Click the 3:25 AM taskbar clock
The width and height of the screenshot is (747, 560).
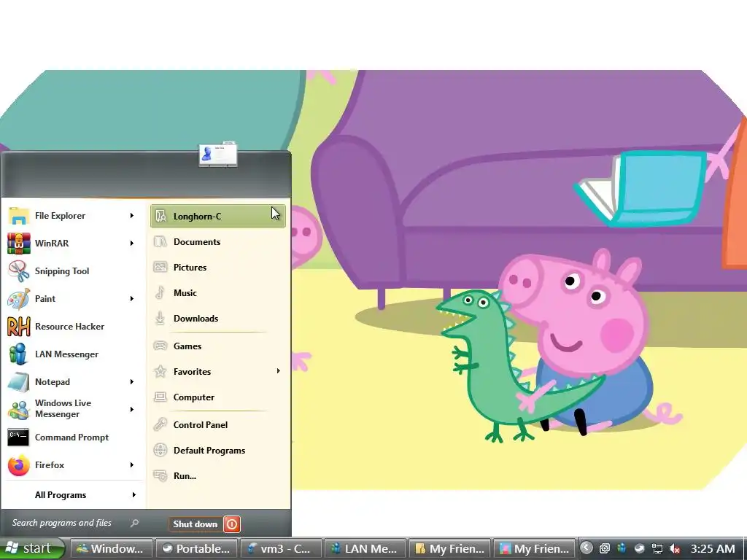click(x=713, y=548)
